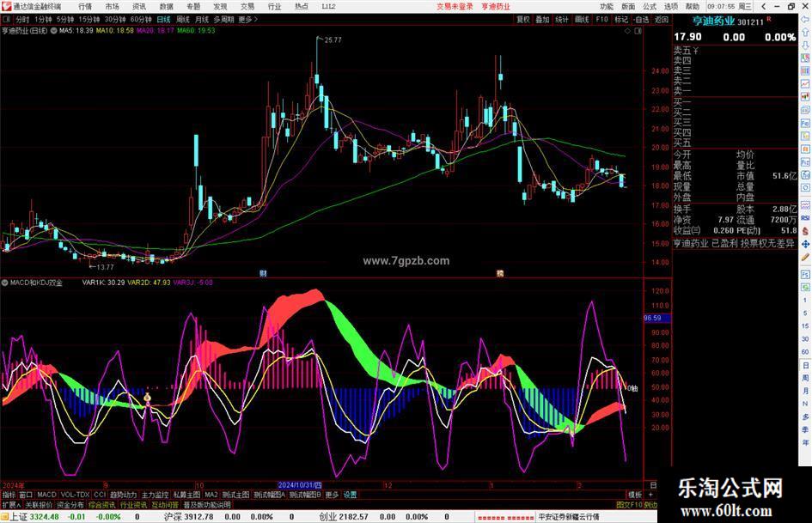Expand the 更多 timeframe dropdown
This screenshot has width=812, height=523.
pos(248,19)
